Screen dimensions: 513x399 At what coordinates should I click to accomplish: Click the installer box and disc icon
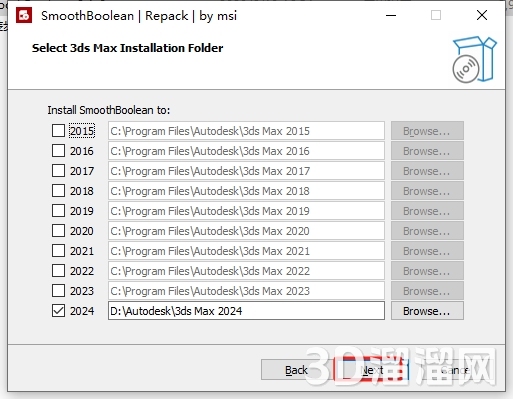[x=474, y=59]
